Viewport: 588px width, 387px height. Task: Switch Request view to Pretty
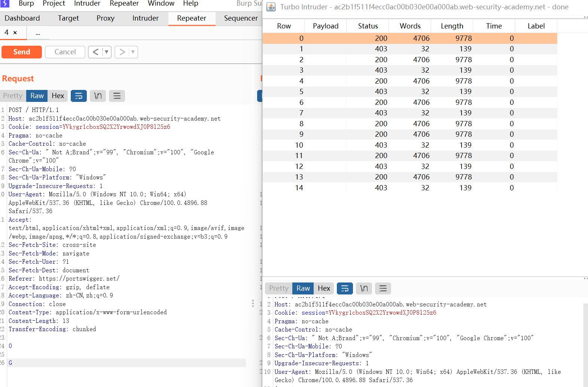point(13,96)
